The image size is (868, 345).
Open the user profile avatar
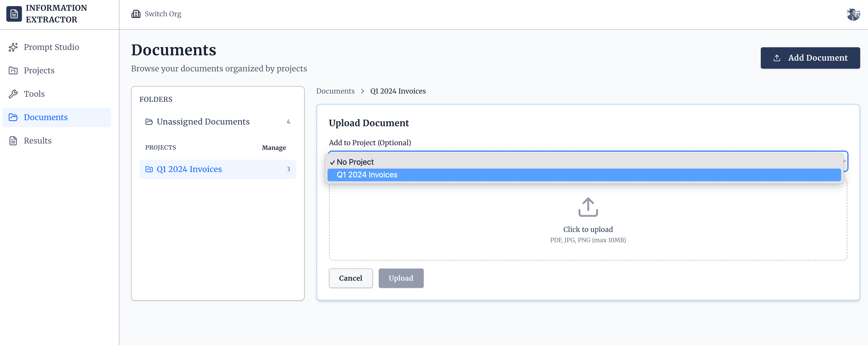(x=854, y=14)
